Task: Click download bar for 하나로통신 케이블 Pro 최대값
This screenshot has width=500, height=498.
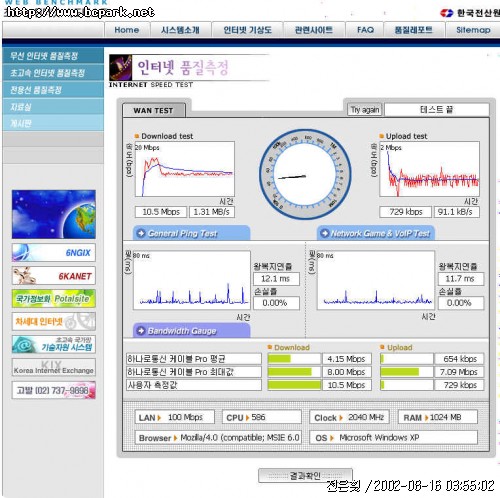Action: 294,372
